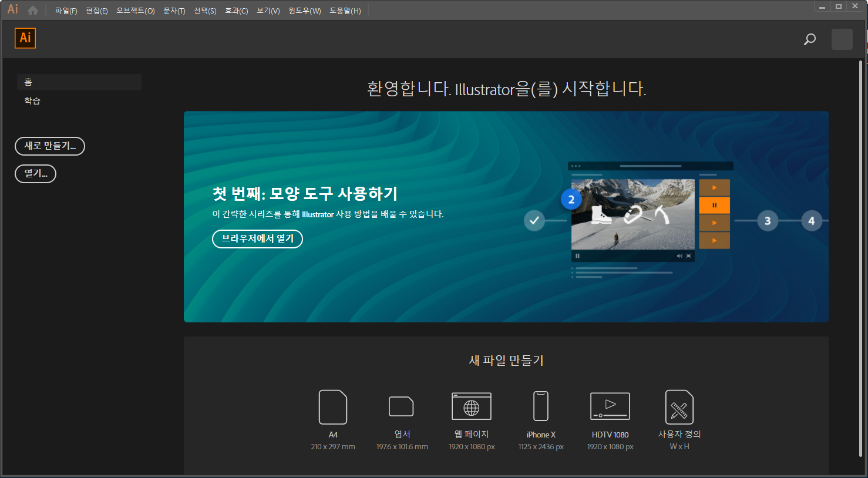Click the W x H label
This screenshot has height=478, width=868.
point(679,447)
